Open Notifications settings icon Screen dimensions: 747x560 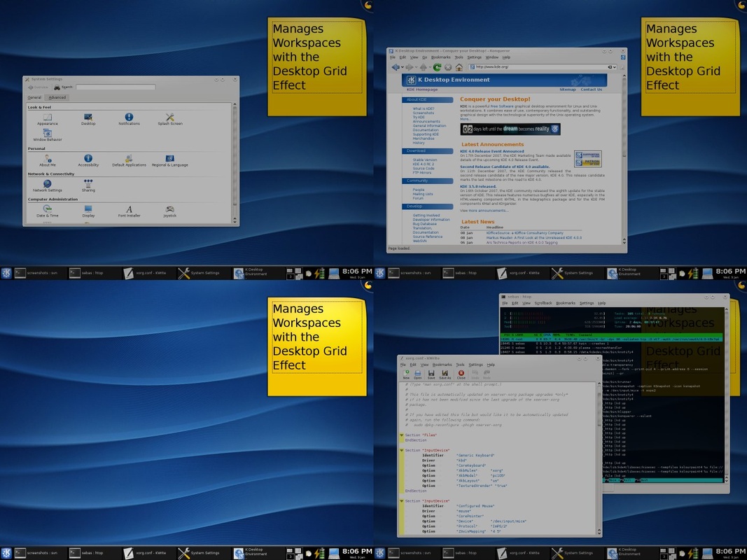(129, 119)
